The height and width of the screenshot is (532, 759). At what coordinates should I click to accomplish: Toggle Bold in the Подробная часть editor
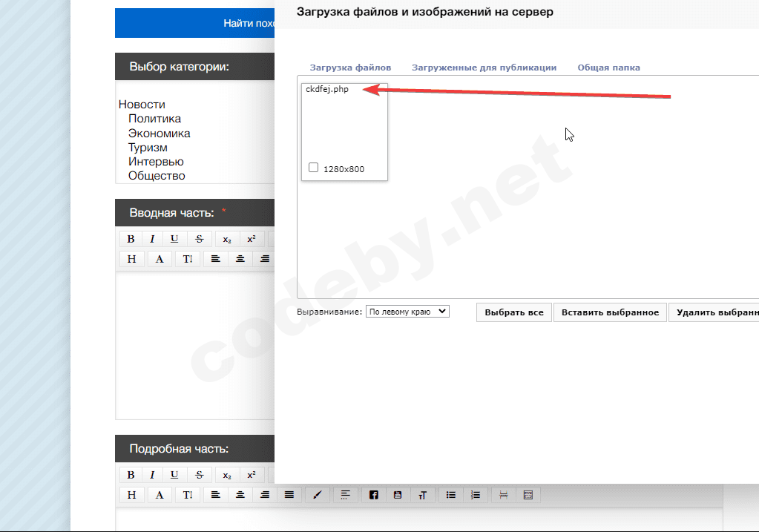pyautogui.click(x=131, y=475)
